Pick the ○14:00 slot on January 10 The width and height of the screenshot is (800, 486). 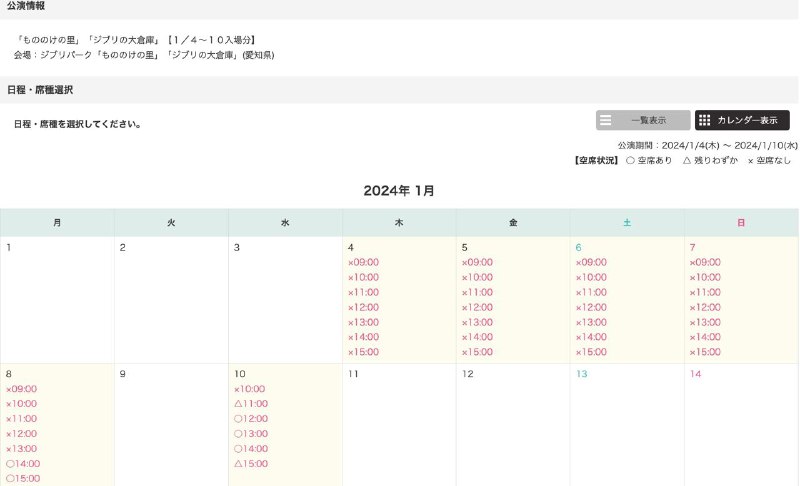[252, 449]
